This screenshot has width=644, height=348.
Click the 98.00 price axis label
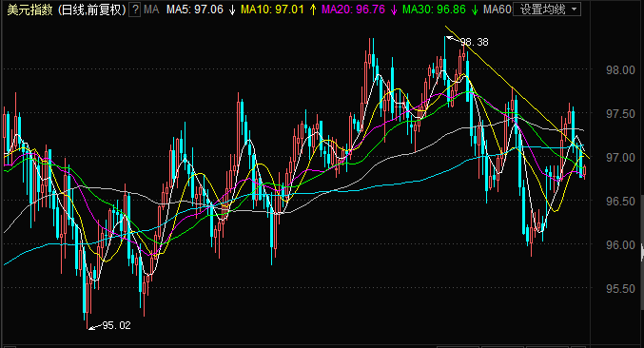620,70
